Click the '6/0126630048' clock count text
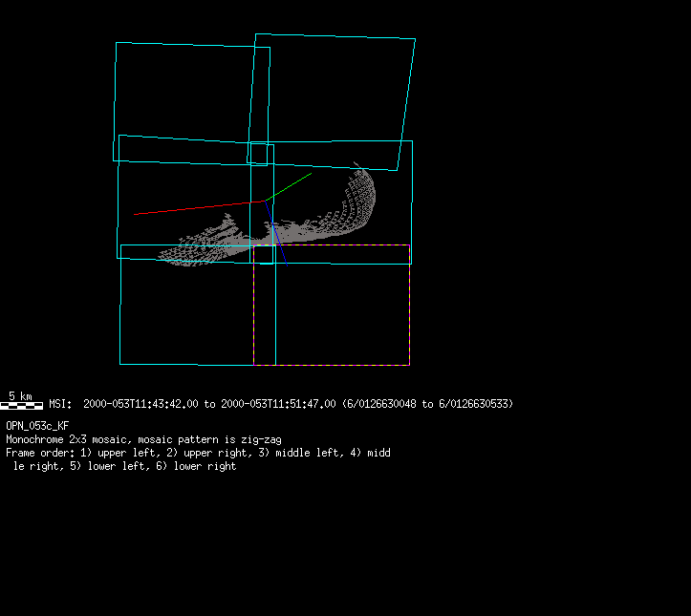 coord(381,404)
